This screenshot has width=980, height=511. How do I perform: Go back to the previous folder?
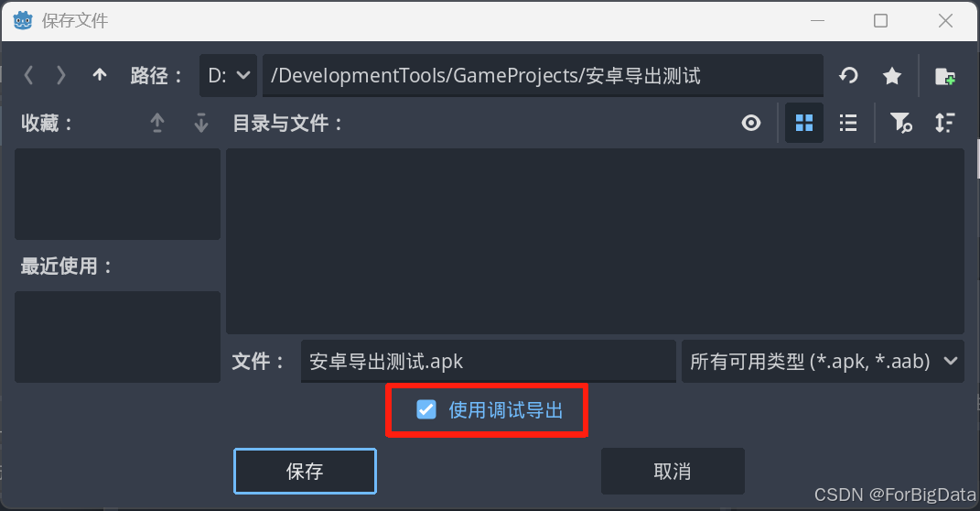[28, 76]
